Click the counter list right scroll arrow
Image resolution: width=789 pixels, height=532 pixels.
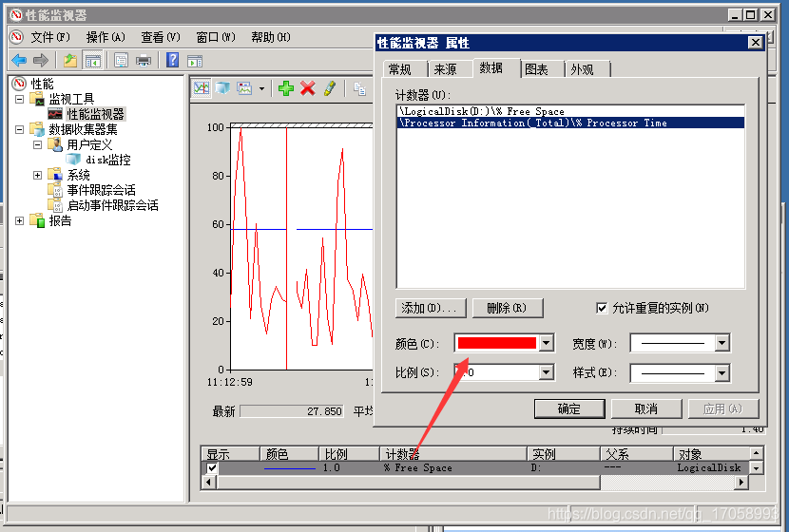pos(741,483)
